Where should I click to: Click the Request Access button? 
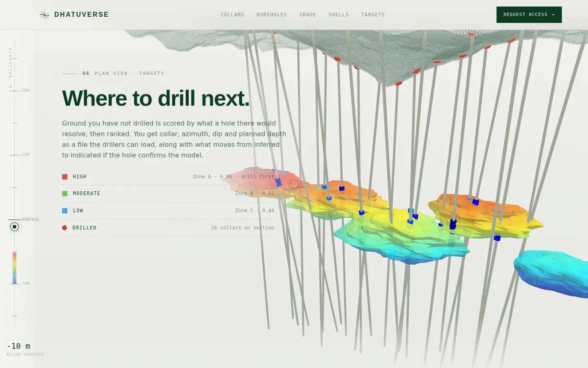[529, 15]
